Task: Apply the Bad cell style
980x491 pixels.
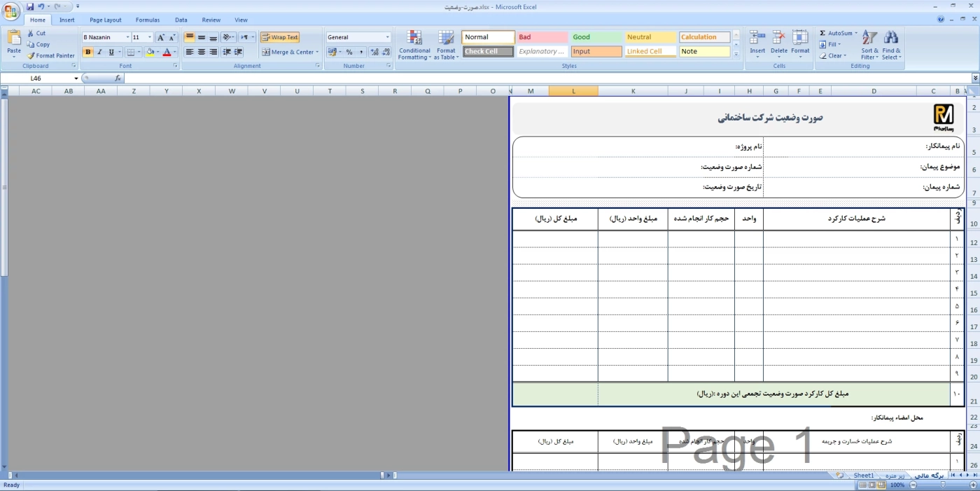Action: (542, 37)
